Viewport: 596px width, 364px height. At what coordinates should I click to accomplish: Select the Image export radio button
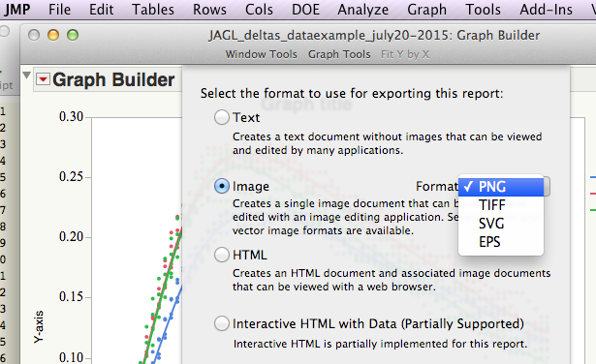[222, 186]
